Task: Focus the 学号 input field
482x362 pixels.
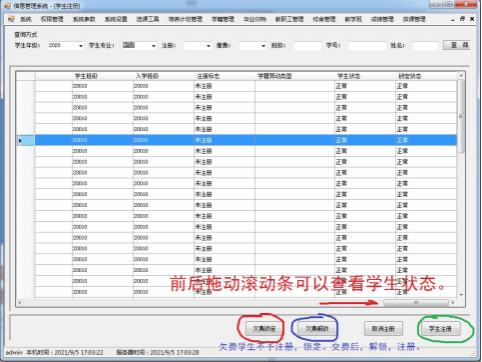Action: [x=367, y=46]
